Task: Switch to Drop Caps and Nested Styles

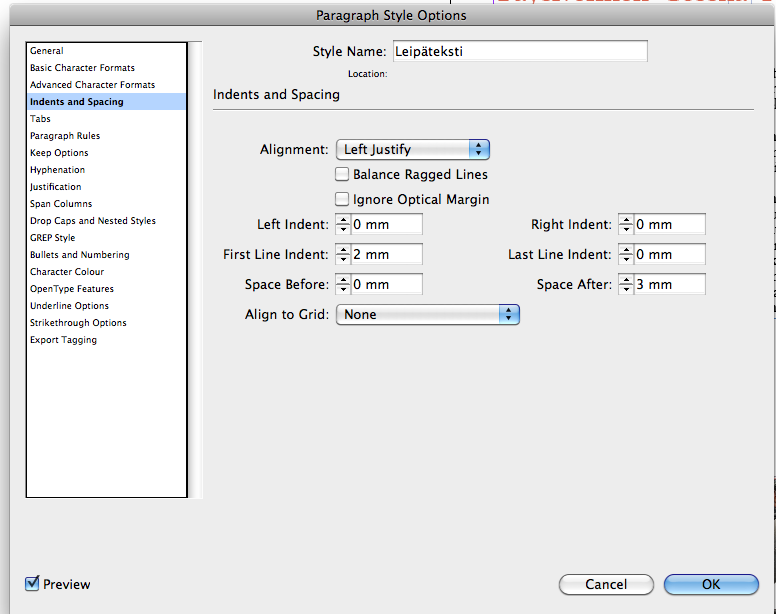Action: tap(93, 221)
